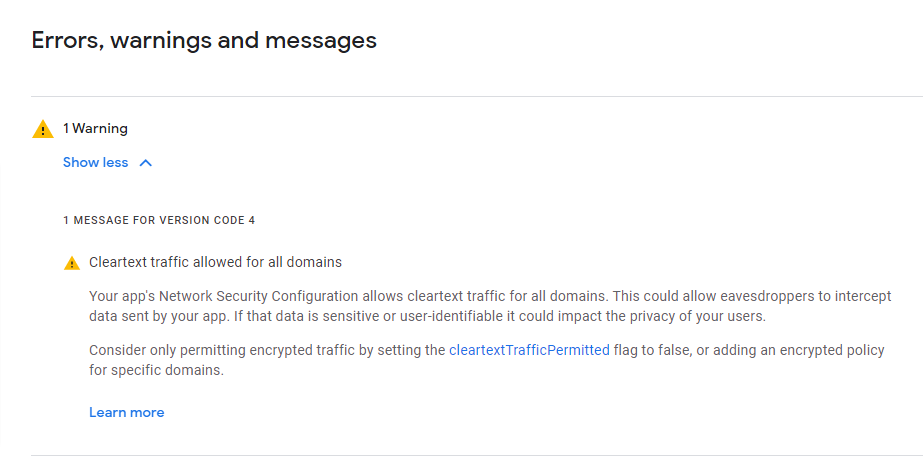The height and width of the screenshot is (464, 923).
Task: Click the small warning icon beside Cleartext traffic
Action: click(x=71, y=263)
